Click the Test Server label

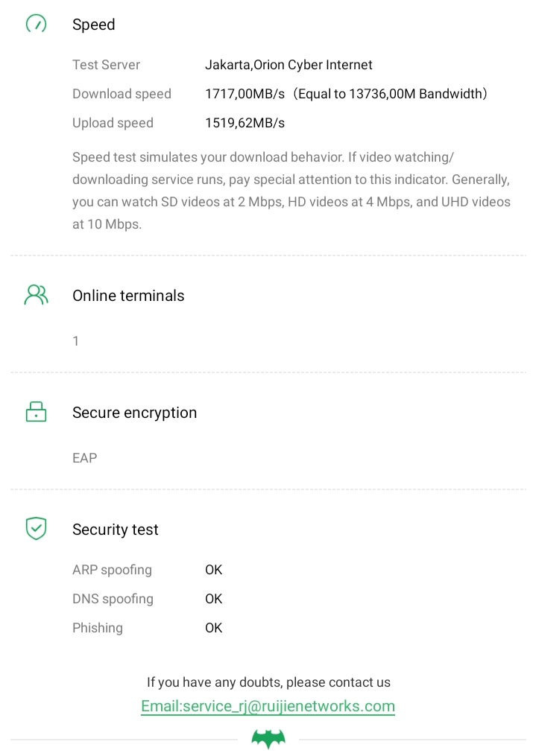(106, 65)
